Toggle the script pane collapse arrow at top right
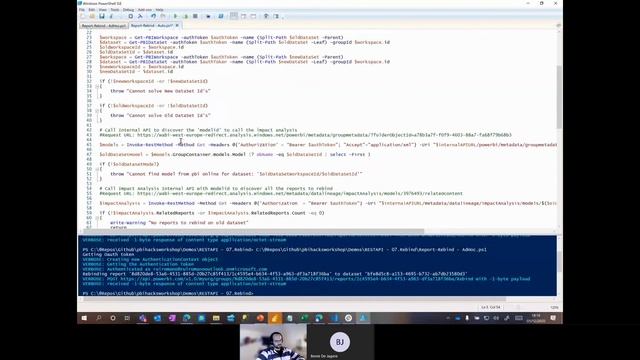640x360 pixels. [x=558, y=25]
